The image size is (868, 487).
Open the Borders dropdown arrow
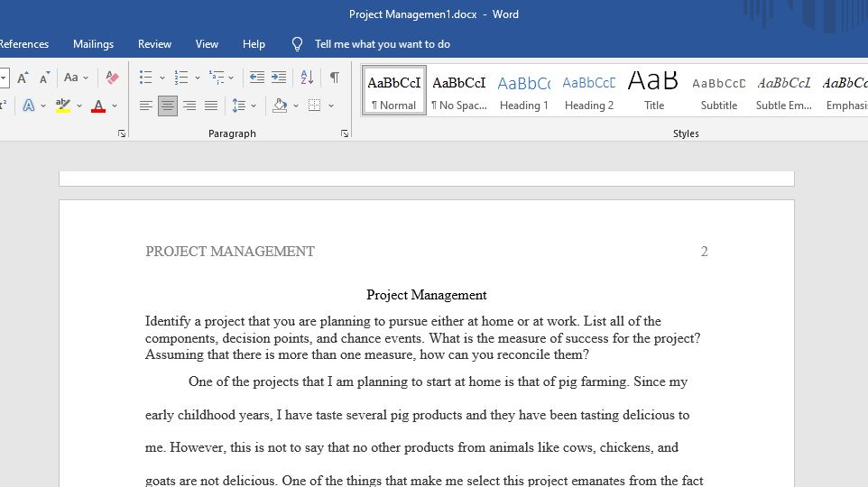(x=331, y=106)
